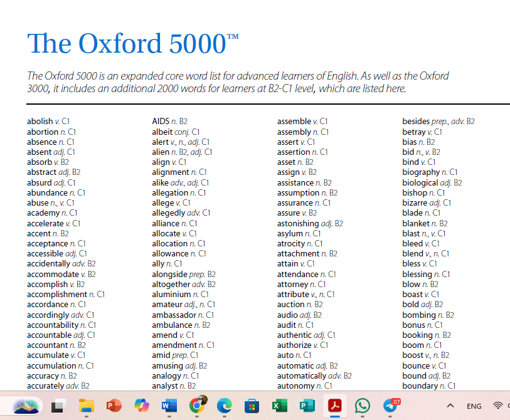Open Microsoft Edge browser

pyautogui.click(x=224, y=406)
